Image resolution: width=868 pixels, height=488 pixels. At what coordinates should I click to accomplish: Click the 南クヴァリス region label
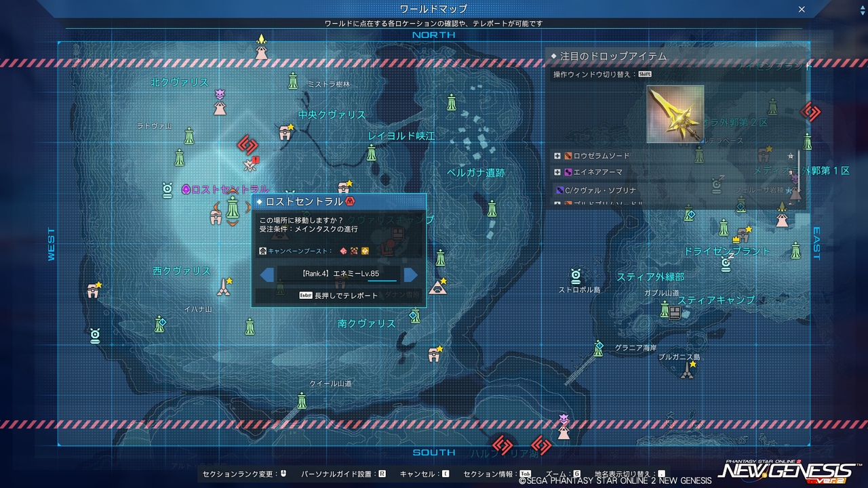click(x=367, y=323)
